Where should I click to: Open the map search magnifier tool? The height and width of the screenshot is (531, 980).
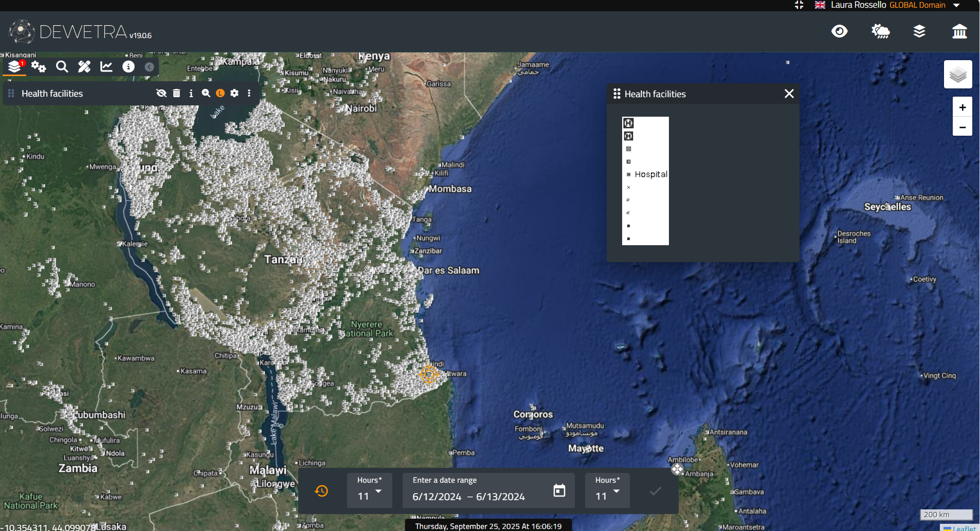(x=62, y=67)
